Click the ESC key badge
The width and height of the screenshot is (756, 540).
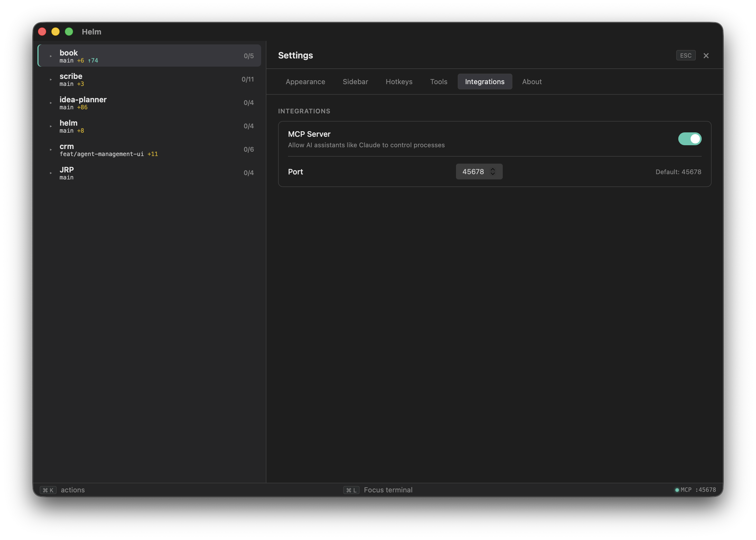pyautogui.click(x=686, y=55)
